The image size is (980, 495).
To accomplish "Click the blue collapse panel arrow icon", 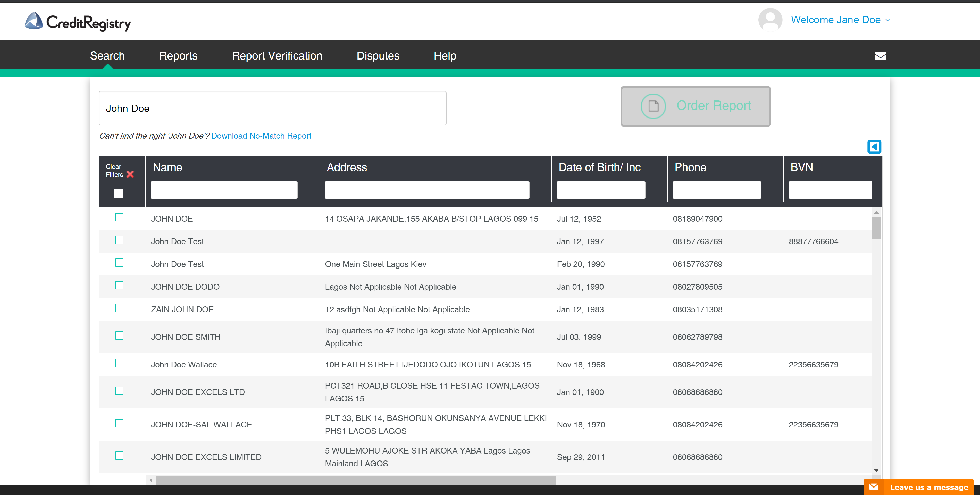I will click(874, 146).
